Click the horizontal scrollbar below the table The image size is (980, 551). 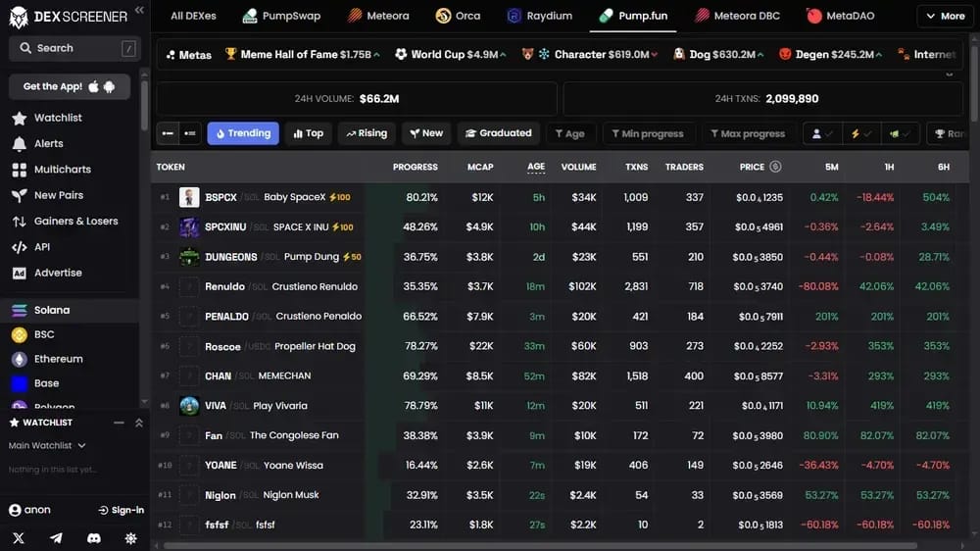click(x=540, y=546)
